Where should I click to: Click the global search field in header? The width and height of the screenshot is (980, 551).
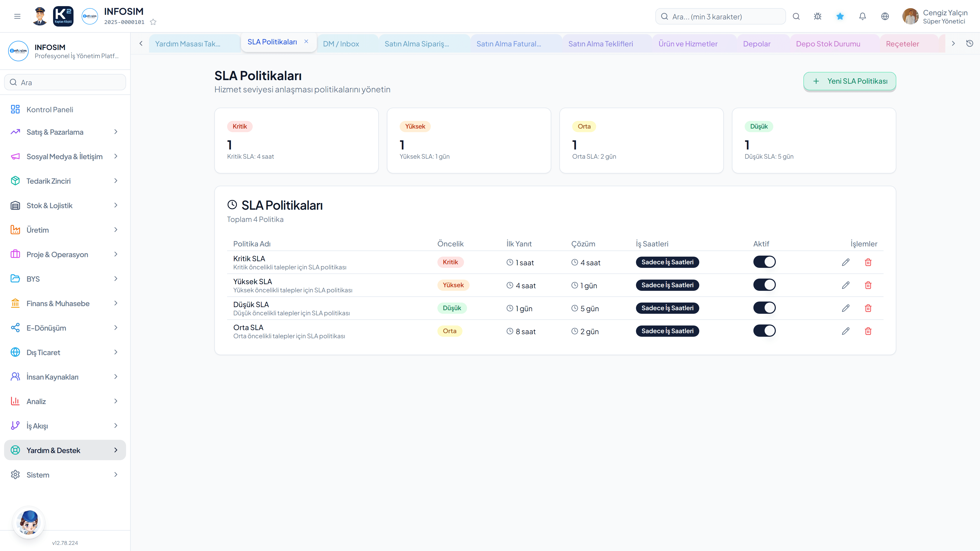click(x=720, y=16)
